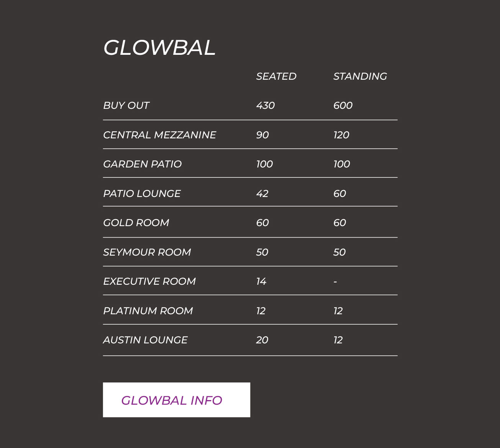Click the Seated column header
This screenshot has width=500, height=448.
pyautogui.click(x=276, y=76)
